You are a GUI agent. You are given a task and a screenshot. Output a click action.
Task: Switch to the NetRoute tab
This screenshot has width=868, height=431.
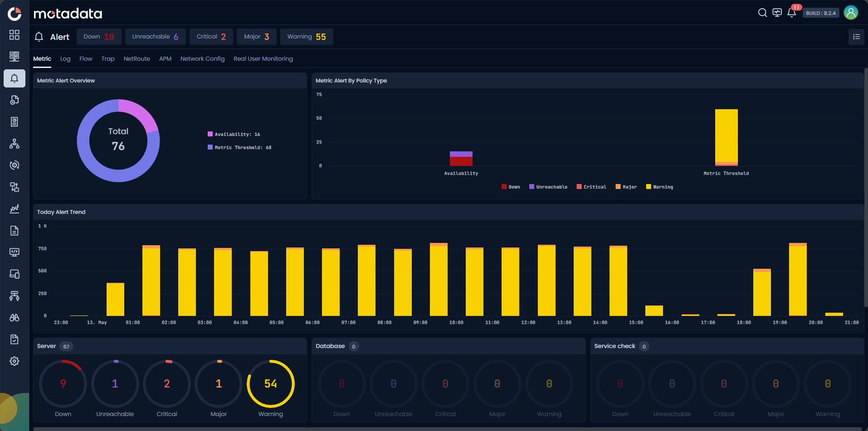[x=137, y=59]
